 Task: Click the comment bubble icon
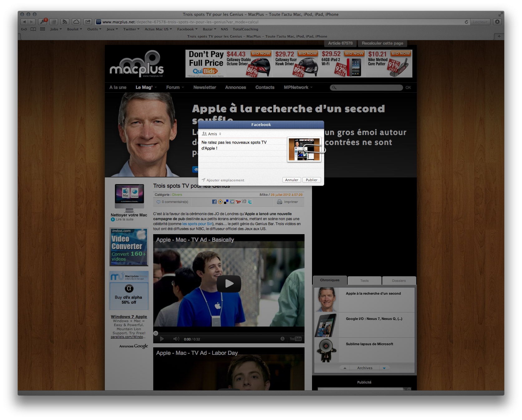click(x=159, y=202)
